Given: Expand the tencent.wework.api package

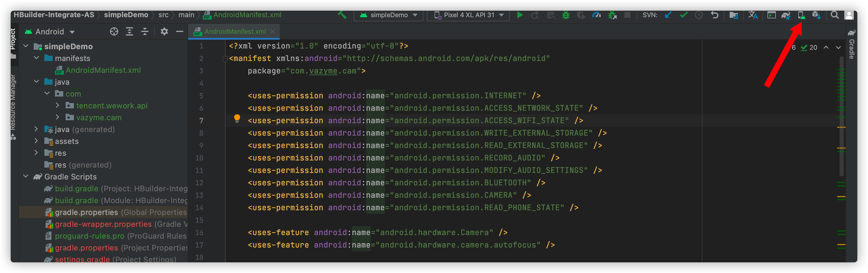Looking at the screenshot, I should click(58, 105).
